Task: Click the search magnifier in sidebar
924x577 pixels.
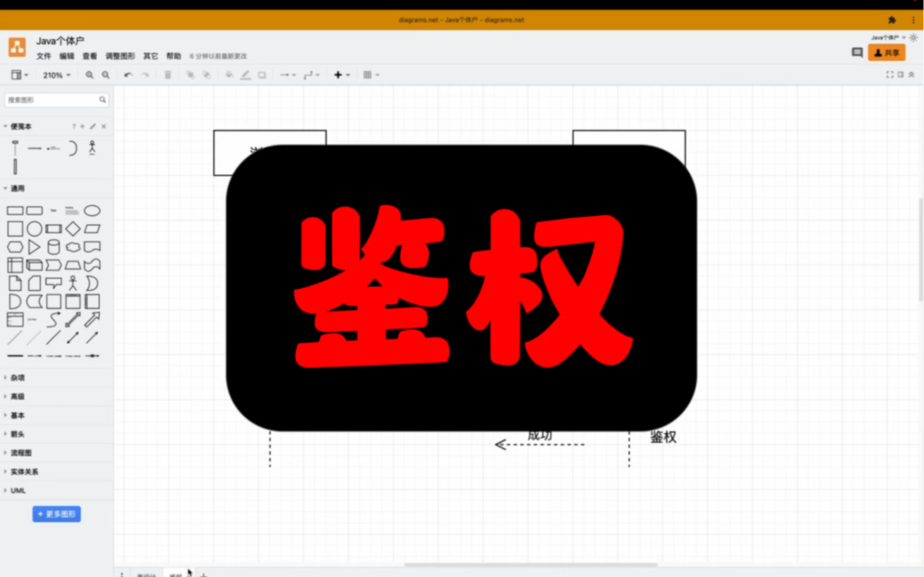Action: pos(102,100)
